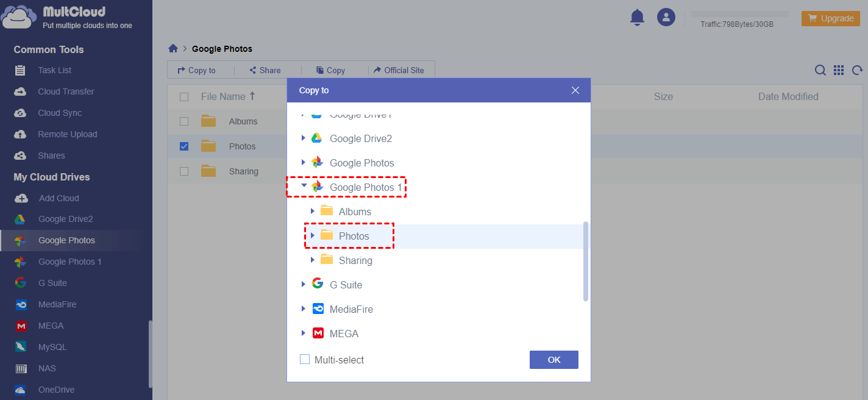Screen dimensions: 868x400
Task: Click the notification bell icon
Action: tap(637, 18)
